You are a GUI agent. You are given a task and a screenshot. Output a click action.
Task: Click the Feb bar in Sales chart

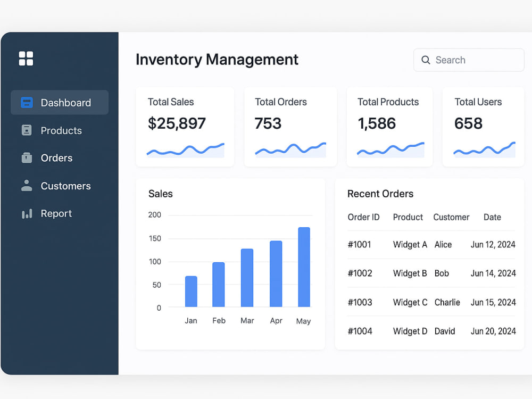pyautogui.click(x=219, y=285)
